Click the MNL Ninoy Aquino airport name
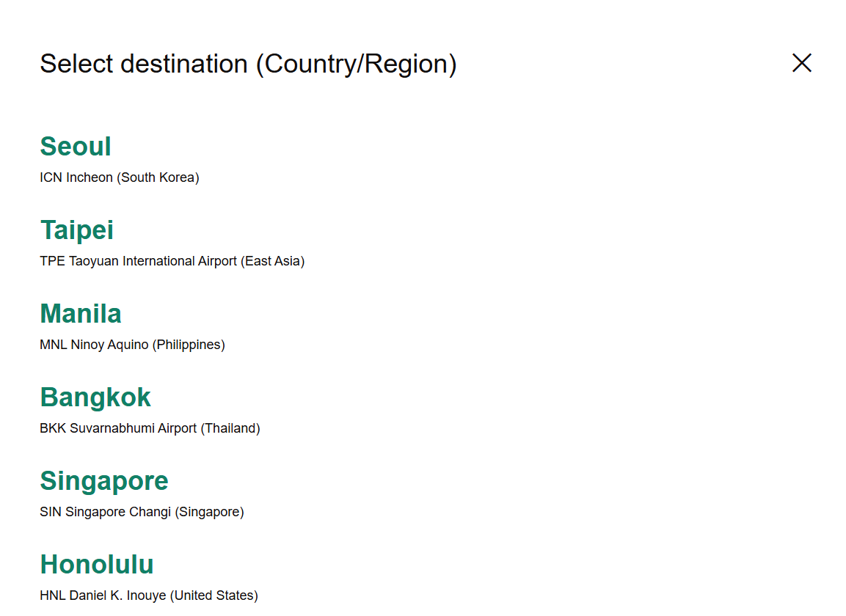Screen dimensions: 846x616 [x=95, y=345]
